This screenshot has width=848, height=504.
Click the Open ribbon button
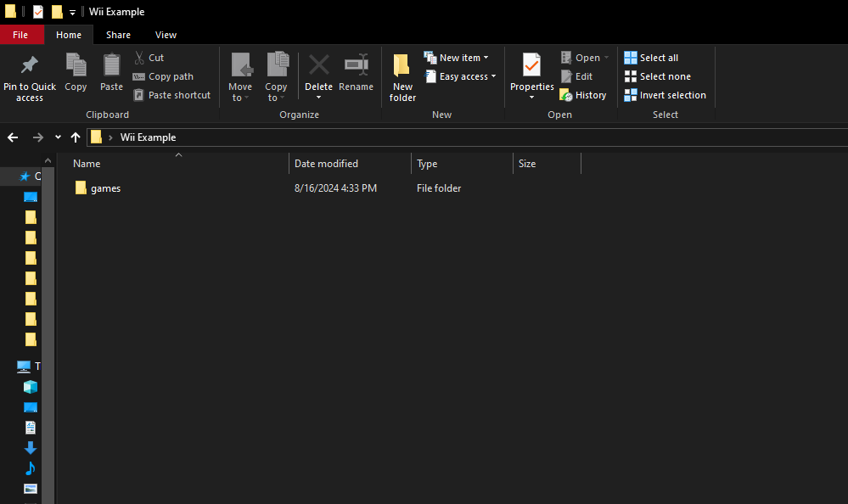pos(584,58)
